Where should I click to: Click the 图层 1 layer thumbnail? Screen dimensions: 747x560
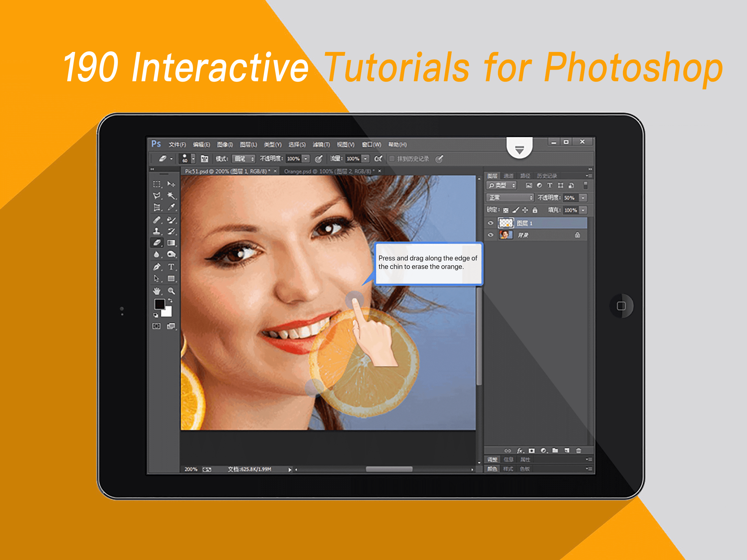click(506, 223)
